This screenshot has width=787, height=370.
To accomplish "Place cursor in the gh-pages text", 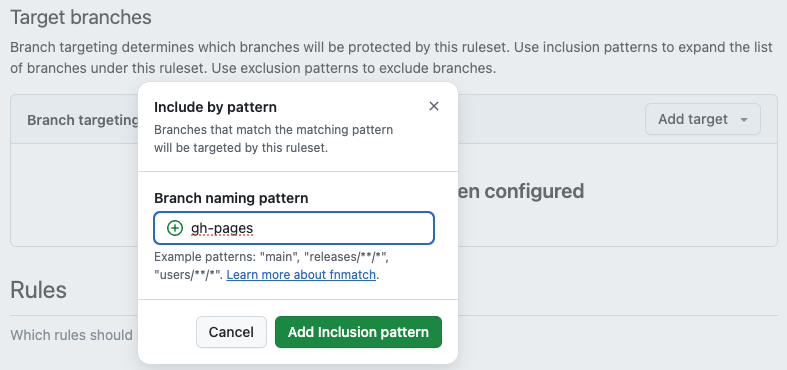I will point(222,228).
